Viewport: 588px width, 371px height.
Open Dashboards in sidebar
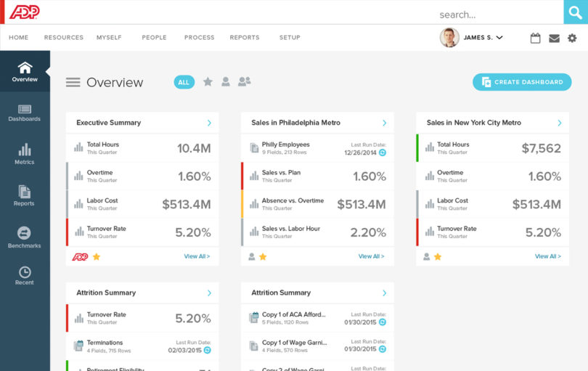(x=25, y=113)
